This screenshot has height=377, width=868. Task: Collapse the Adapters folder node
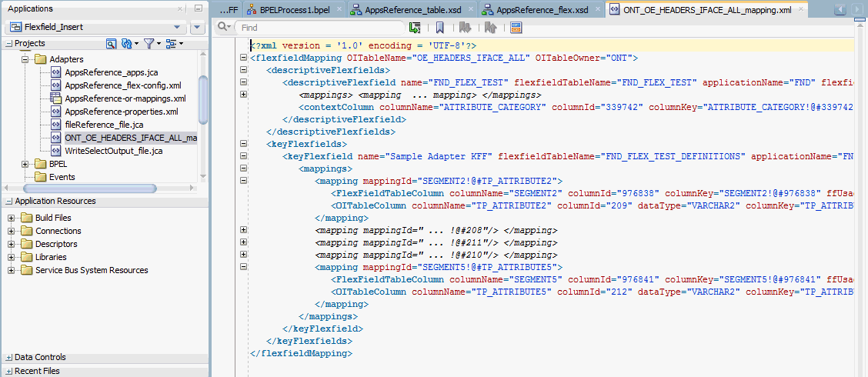click(25, 59)
